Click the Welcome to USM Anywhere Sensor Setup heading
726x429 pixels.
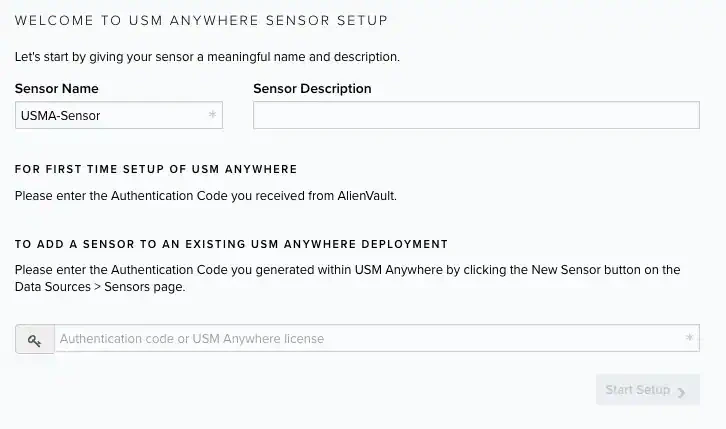[x=202, y=20]
